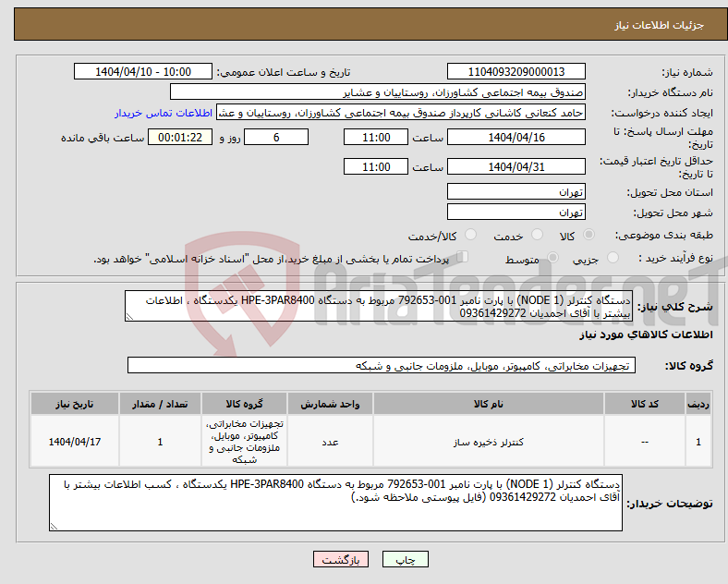Click the نام کالا column header
Image resolution: width=728 pixels, height=584 pixels.
[x=489, y=404]
